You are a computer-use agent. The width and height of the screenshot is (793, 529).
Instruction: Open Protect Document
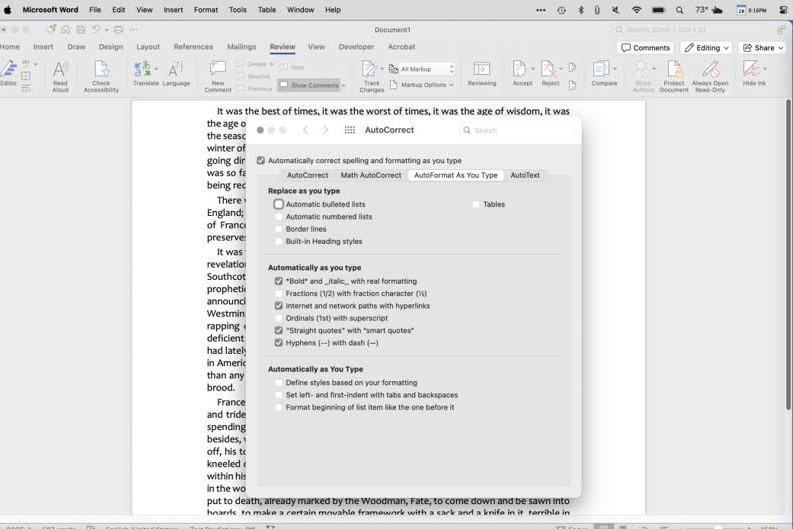pos(674,76)
